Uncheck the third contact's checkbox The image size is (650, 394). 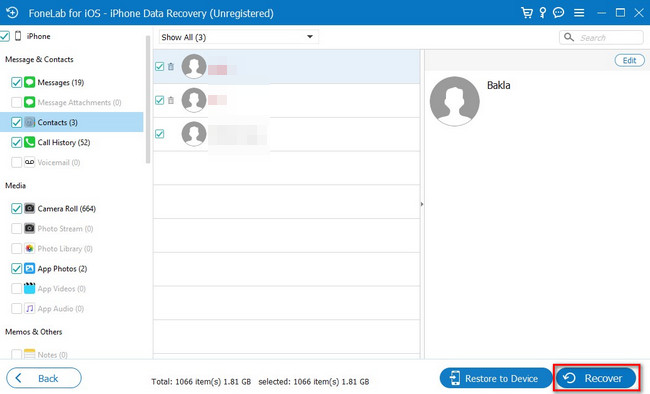[160, 134]
